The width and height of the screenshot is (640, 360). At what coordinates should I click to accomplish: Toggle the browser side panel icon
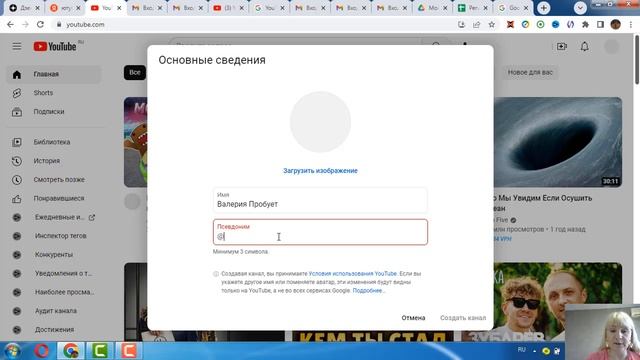coord(600,24)
